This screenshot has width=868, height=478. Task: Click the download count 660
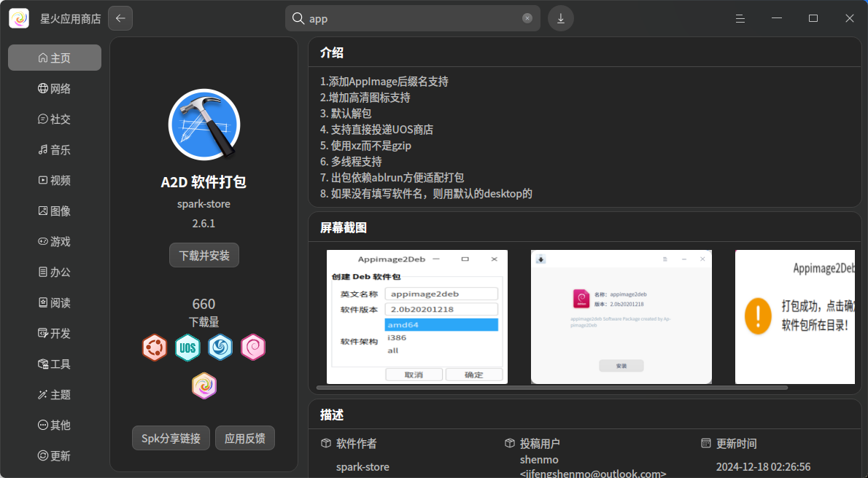click(204, 305)
